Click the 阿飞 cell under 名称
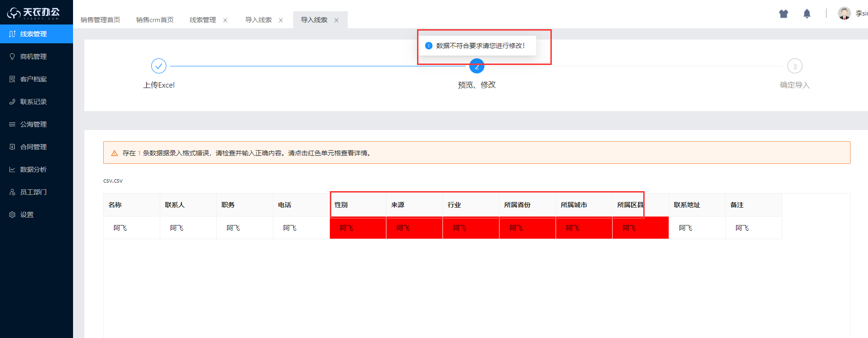This screenshot has height=338, width=868. point(132,228)
